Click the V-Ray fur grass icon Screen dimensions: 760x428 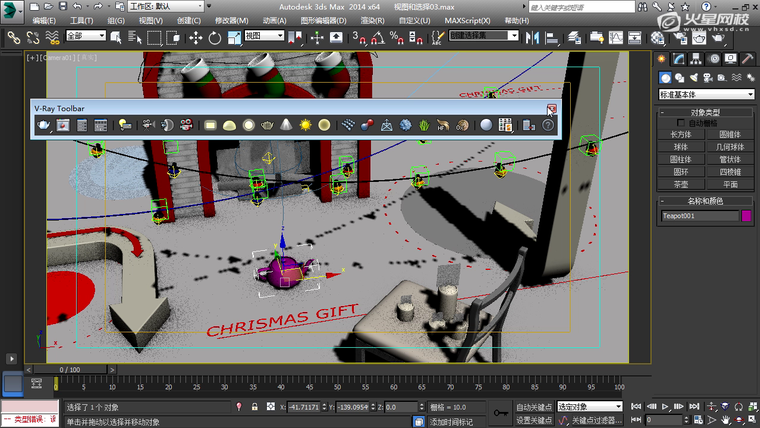(424, 125)
